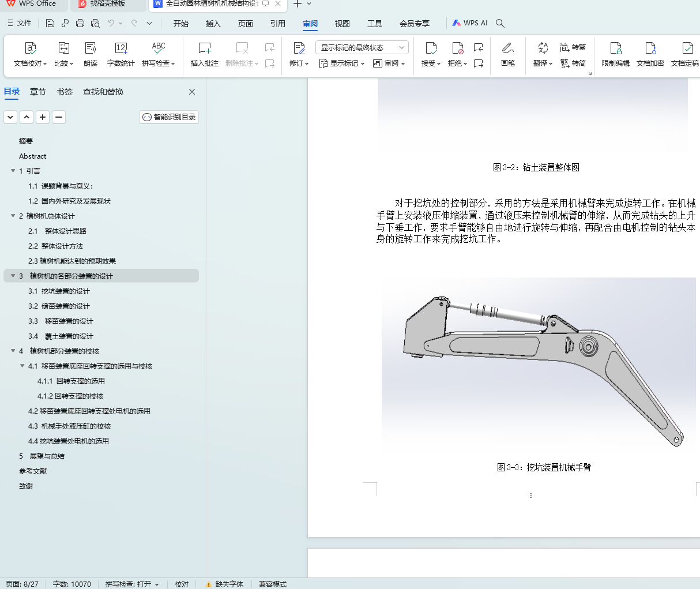Close the navigation pane with X

[192, 92]
